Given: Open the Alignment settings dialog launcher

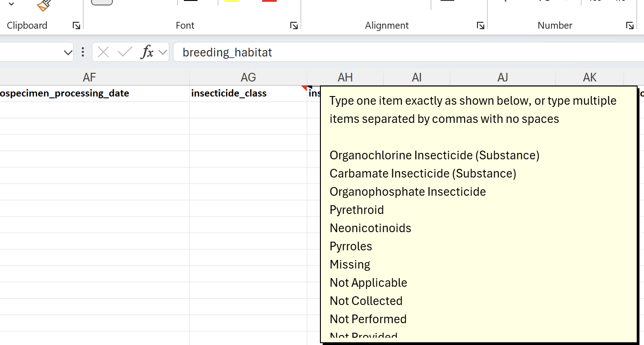Looking at the screenshot, I should tap(481, 25).
